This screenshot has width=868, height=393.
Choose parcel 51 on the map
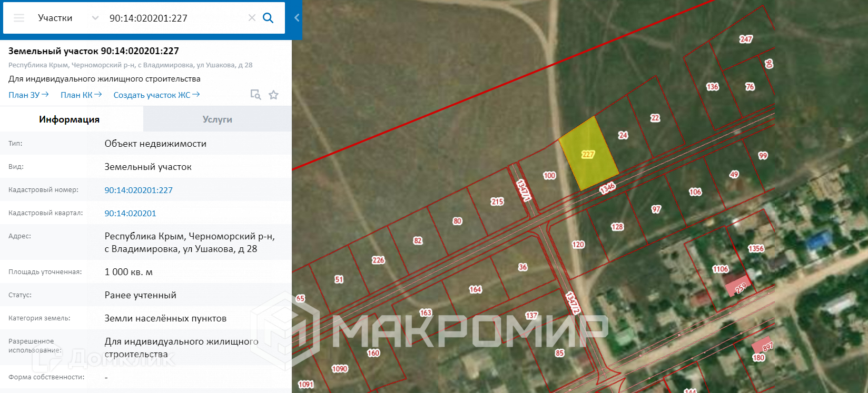tap(339, 279)
